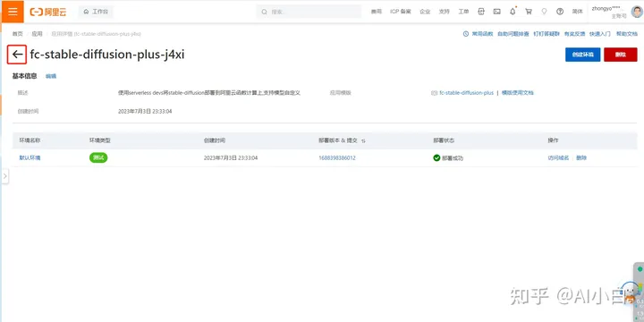Open the help question mark icon
Screen dimensions: 644x322
(x=560, y=12)
